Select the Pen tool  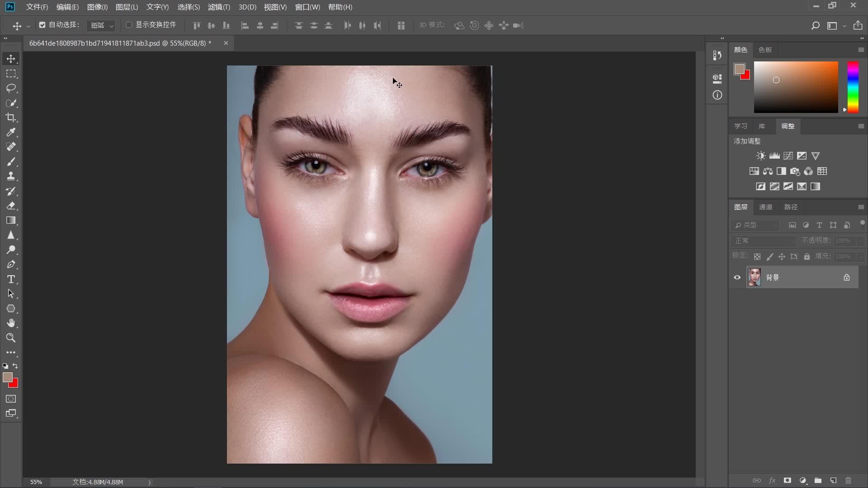tap(11, 264)
